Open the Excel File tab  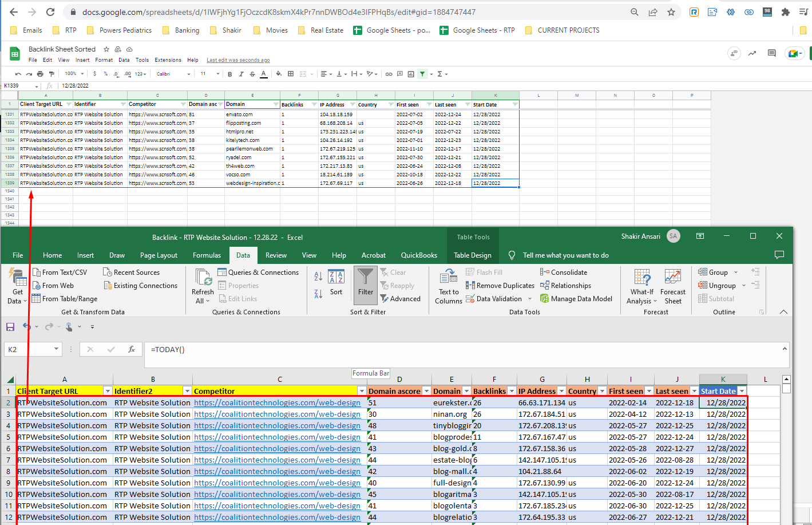[18, 255]
